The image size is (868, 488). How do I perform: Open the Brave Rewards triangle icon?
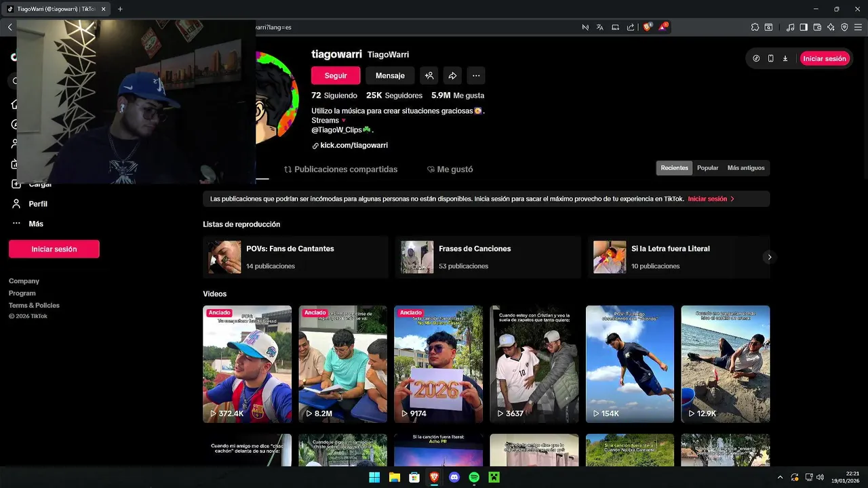tap(663, 27)
